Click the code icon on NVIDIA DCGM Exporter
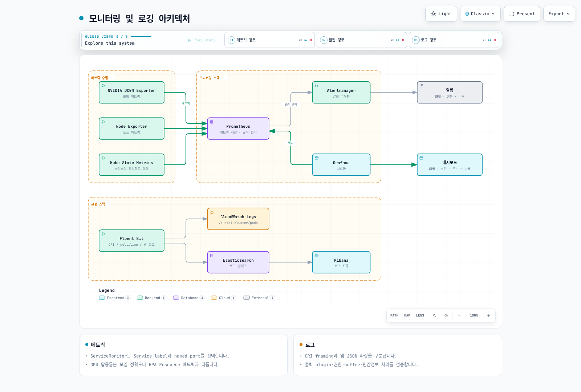This screenshot has width=581, height=392. coord(103,86)
